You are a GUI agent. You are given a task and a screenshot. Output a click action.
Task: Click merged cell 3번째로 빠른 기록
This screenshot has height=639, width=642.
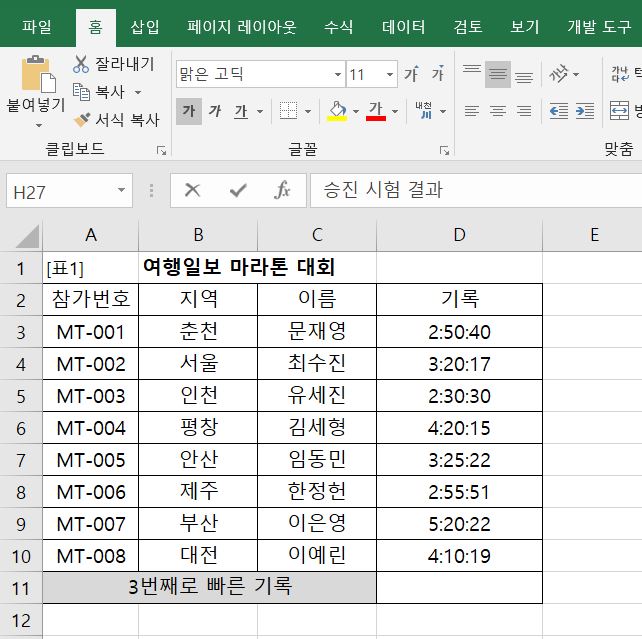click(210, 587)
